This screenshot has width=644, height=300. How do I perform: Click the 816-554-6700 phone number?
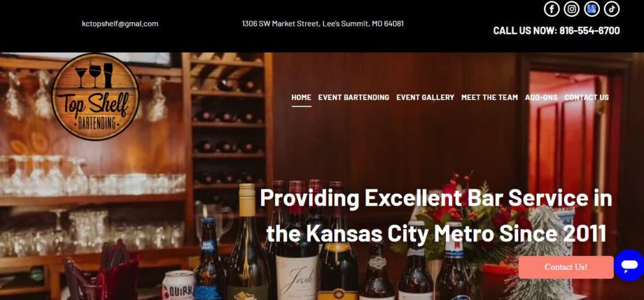[x=589, y=30]
